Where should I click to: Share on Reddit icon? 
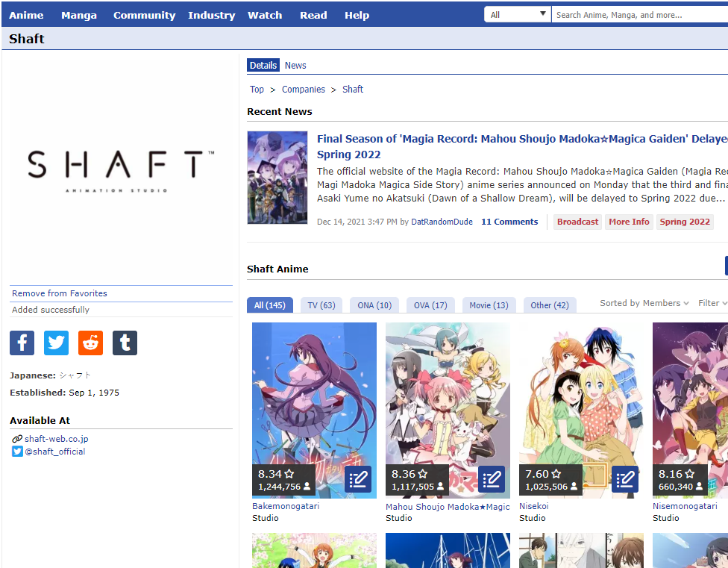click(x=90, y=343)
